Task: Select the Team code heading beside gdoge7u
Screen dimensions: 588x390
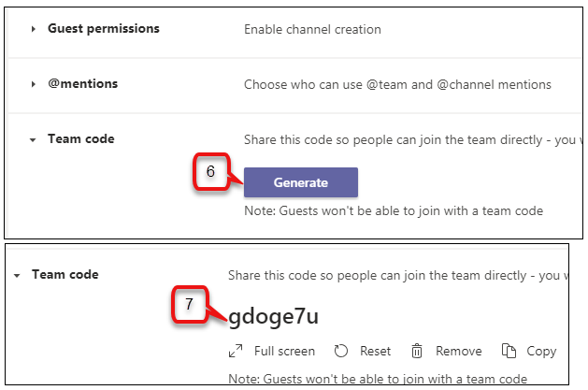Action: (x=65, y=275)
